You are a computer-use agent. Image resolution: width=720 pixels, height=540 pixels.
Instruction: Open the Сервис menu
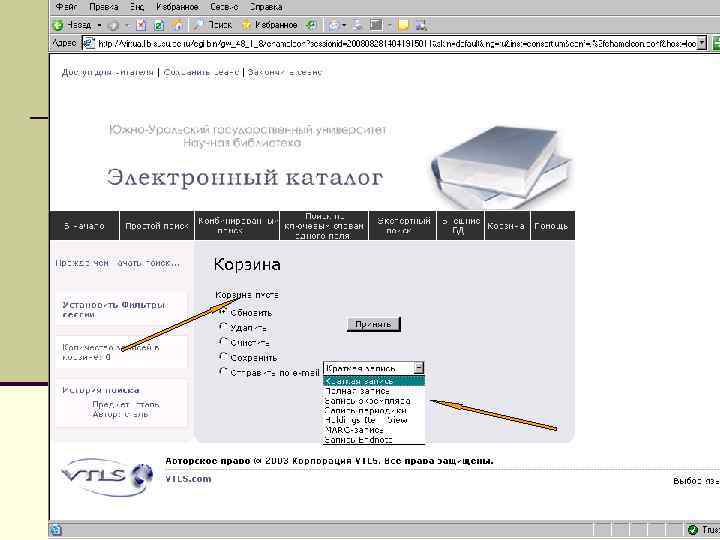coord(224,7)
